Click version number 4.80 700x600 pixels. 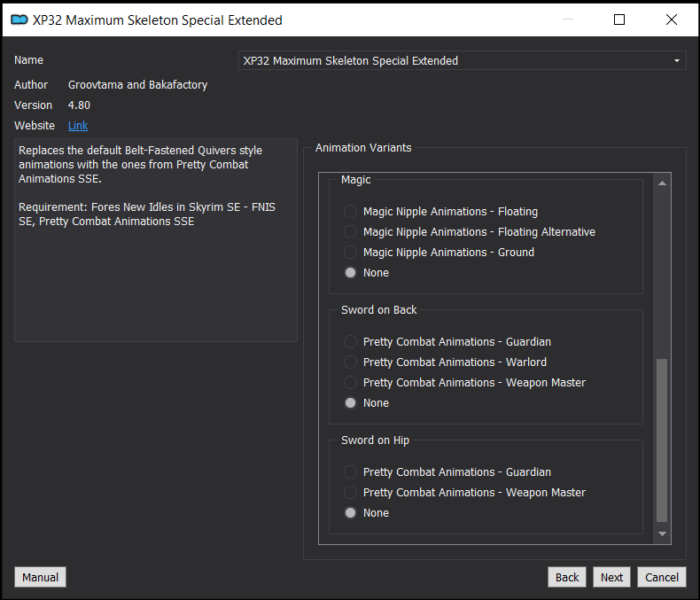(79, 105)
